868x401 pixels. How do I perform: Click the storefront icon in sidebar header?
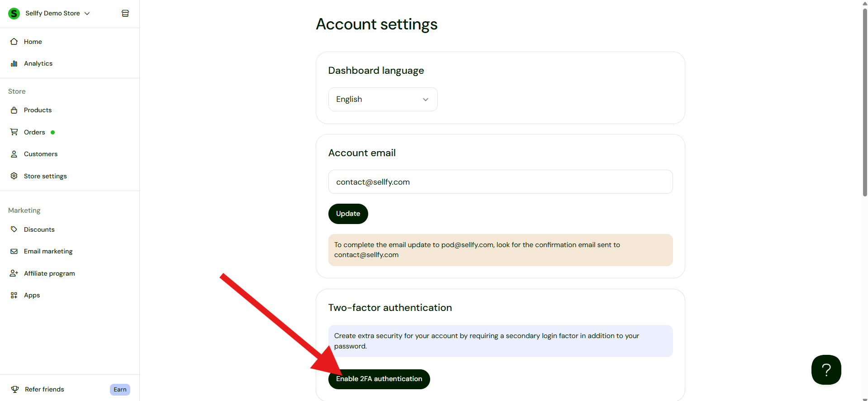click(125, 14)
